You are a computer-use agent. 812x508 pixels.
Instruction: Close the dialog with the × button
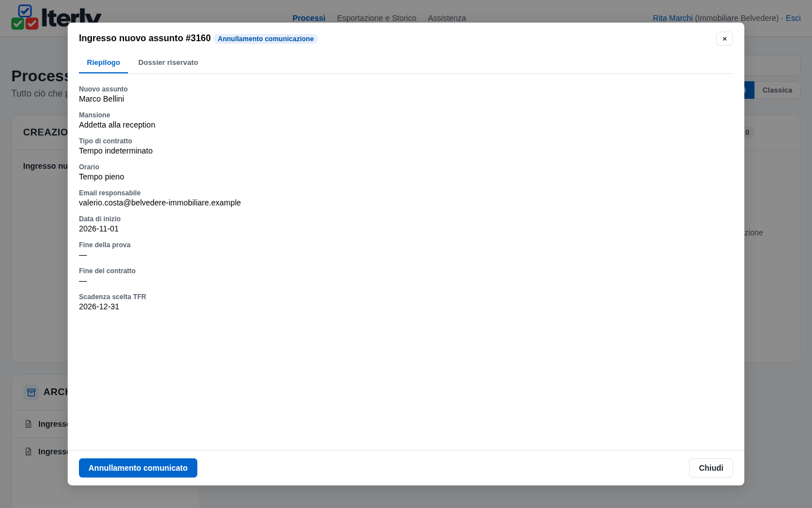pyautogui.click(x=725, y=38)
